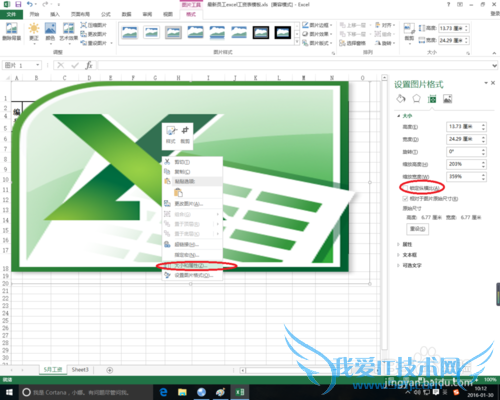Image resolution: width=500 pixels, height=400 pixels.
Task: Open the Help question mark icon
Action: pos(448,4)
